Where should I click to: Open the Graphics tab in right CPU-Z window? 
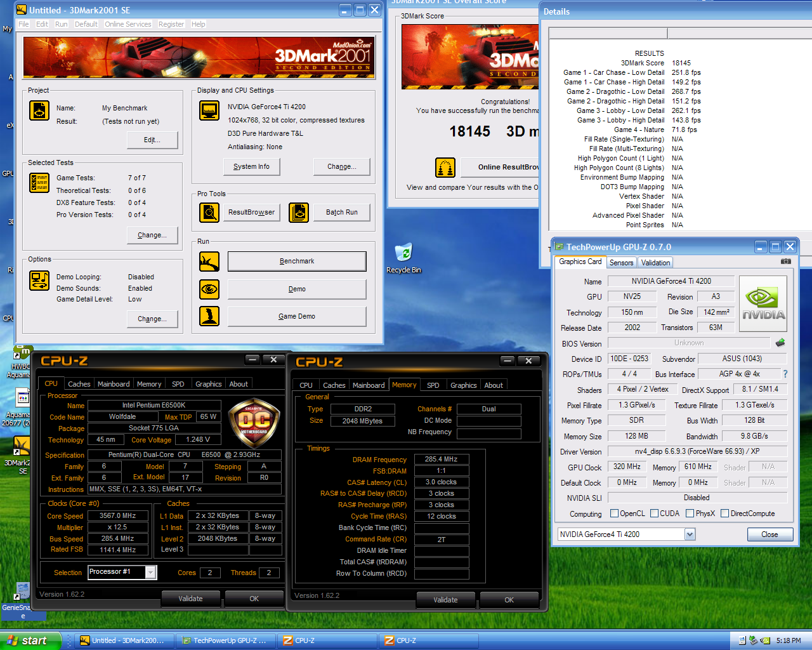pos(463,385)
